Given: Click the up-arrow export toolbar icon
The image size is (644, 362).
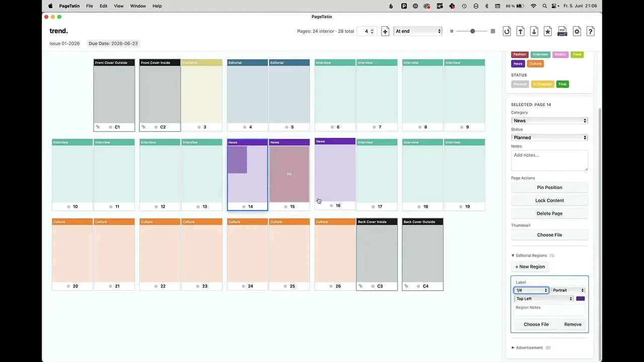Looking at the screenshot, I should [521, 31].
